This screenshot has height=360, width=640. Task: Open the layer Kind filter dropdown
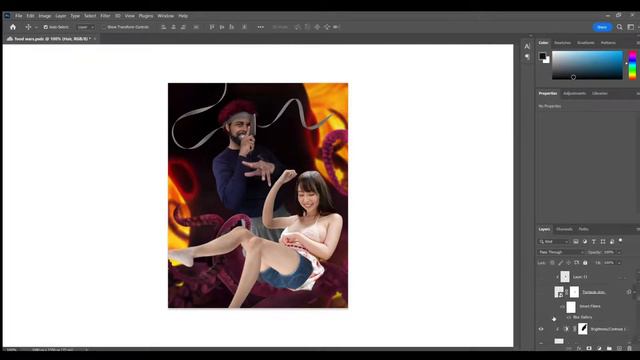[554, 242]
